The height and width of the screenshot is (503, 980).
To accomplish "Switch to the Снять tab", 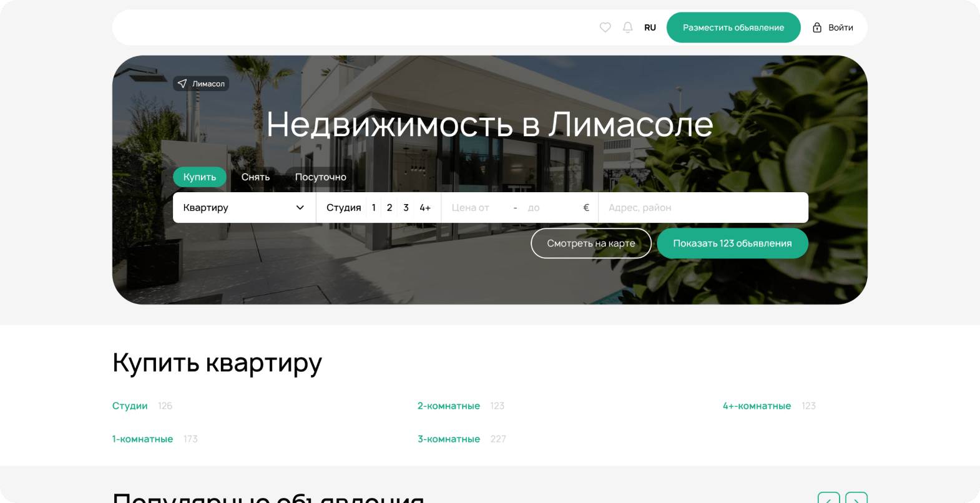I will click(x=256, y=177).
